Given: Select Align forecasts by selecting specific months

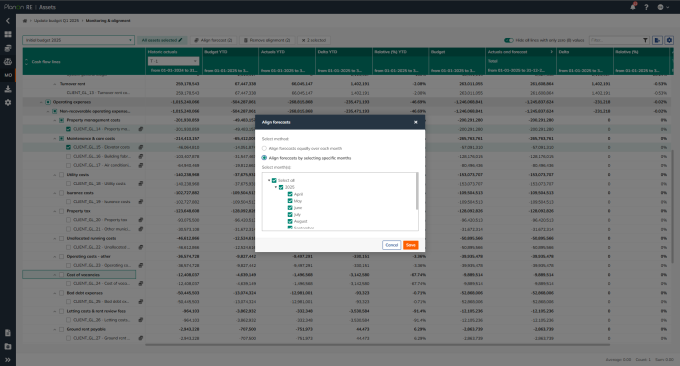Looking at the screenshot, I should tap(264, 158).
